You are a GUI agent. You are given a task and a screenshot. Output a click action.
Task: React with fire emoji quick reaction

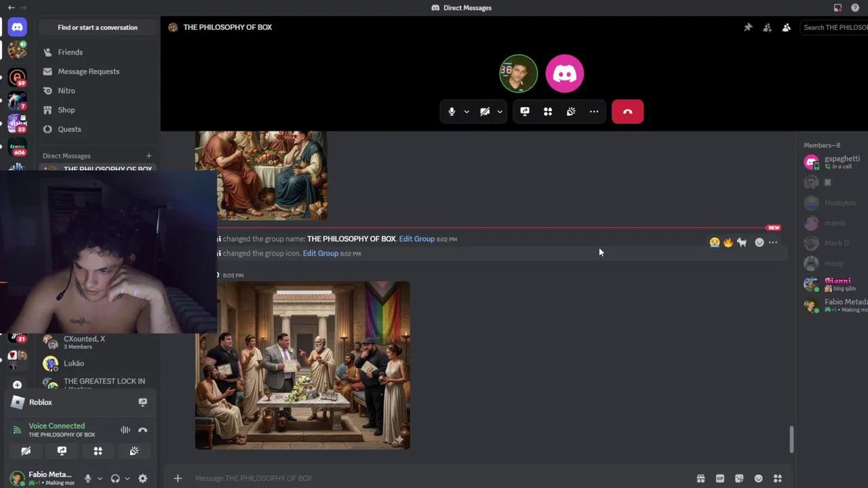(x=728, y=243)
